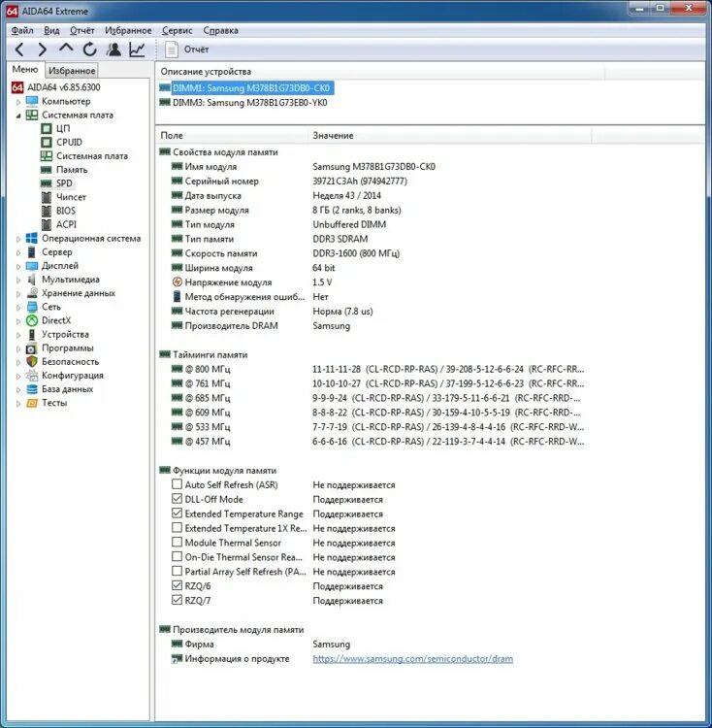This screenshot has height=728, width=712.
Task: Expand the Устройства node arrow
Action: pyautogui.click(x=18, y=335)
